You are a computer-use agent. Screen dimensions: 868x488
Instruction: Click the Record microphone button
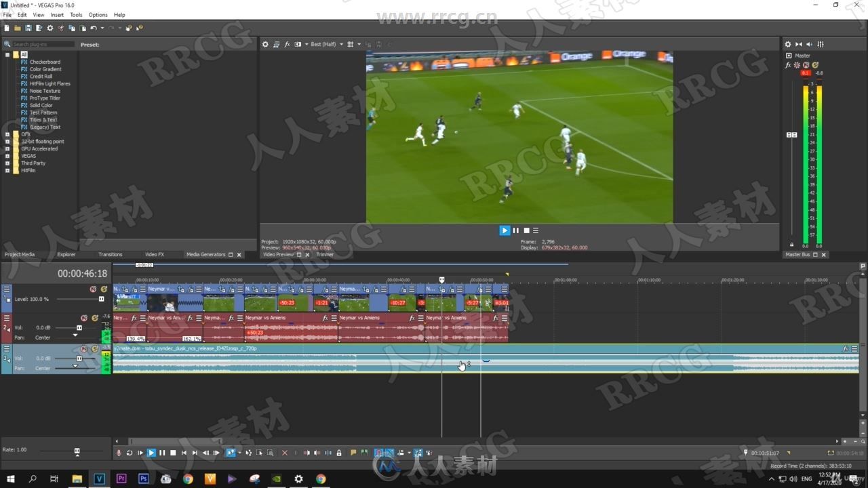click(x=118, y=453)
